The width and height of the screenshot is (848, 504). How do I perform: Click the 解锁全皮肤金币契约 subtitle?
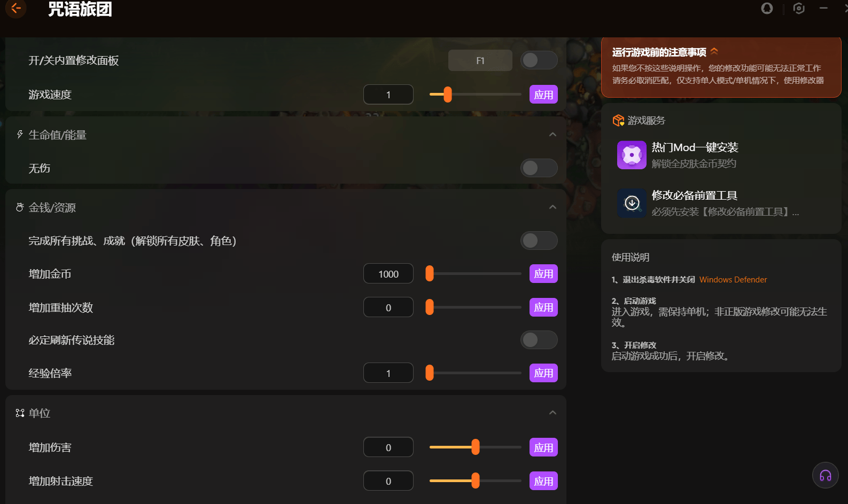point(694,163)
